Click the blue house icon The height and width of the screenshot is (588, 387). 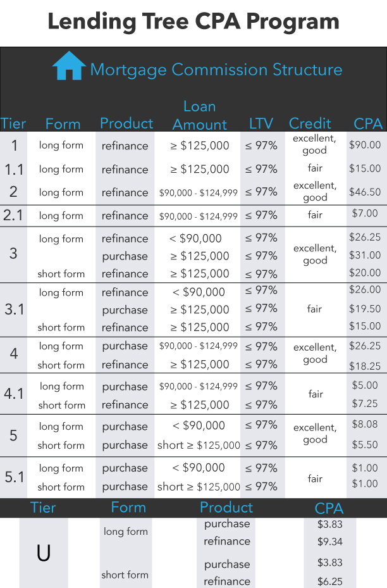tap(69, 66)
